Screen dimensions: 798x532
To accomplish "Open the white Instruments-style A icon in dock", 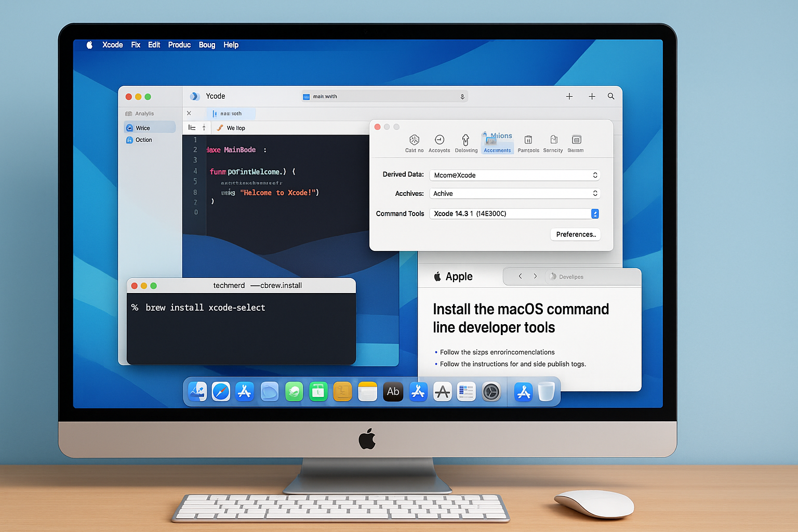I will tap(443, 392).
